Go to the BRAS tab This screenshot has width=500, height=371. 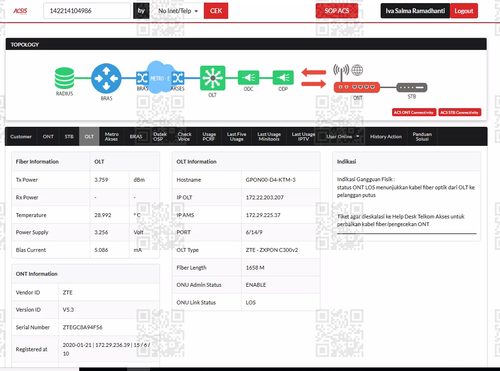136,137
